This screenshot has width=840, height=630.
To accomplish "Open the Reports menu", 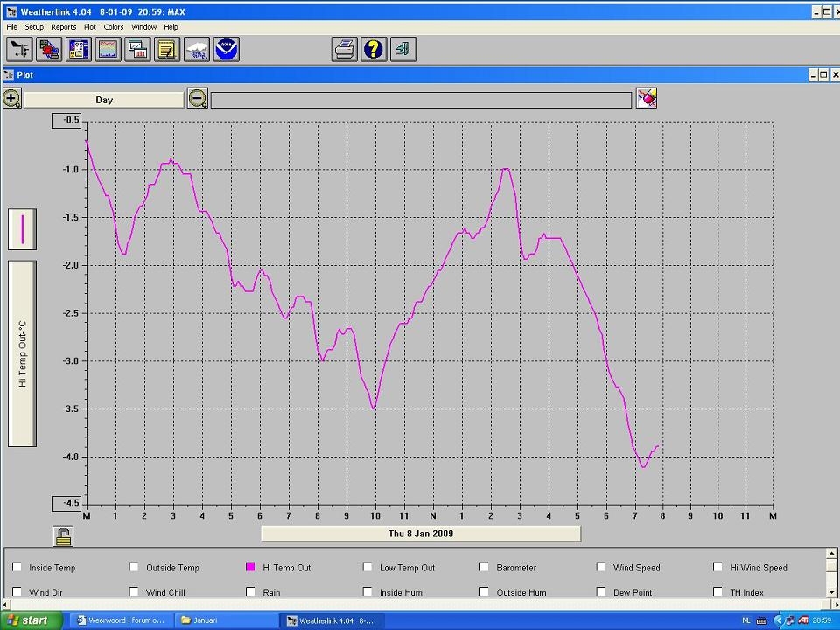I will click(63, 27).
